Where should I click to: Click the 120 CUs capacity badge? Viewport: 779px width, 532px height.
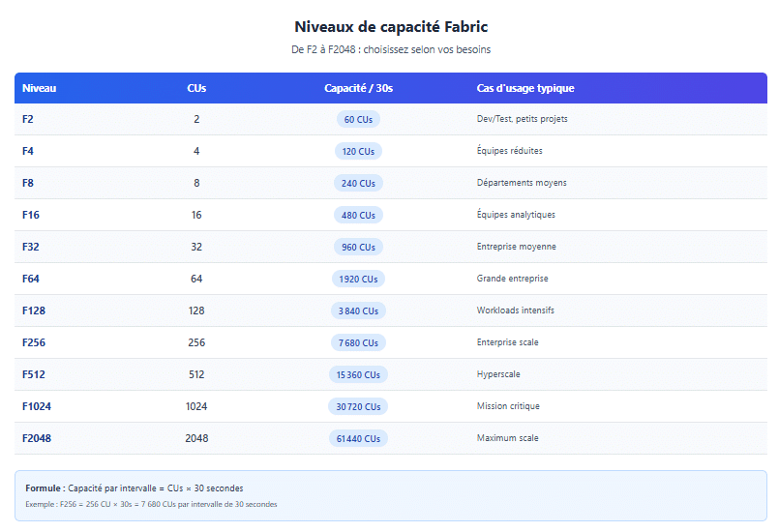point(358,152)
